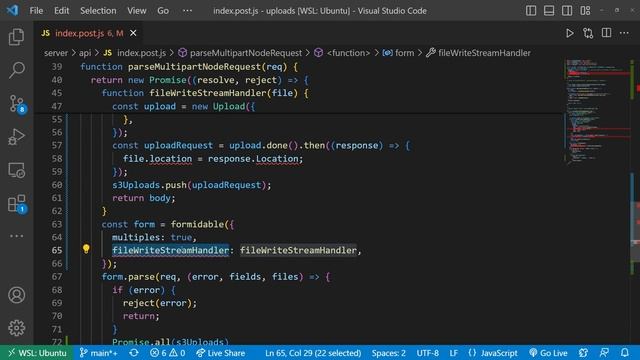Click line number 57 in gutter
Viewport: 640px width, 360px height.
coord(57,146)
